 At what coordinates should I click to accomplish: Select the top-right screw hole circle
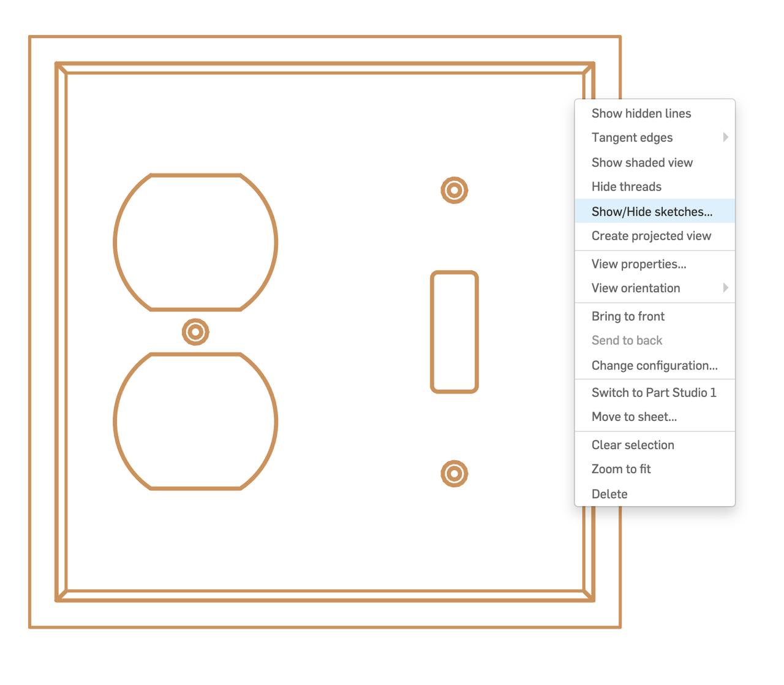coord(453,190)
